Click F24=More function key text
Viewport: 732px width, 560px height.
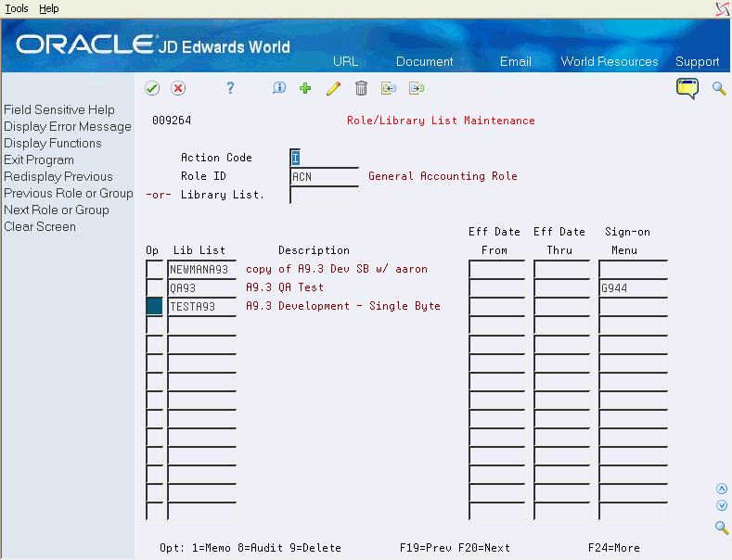614,548
